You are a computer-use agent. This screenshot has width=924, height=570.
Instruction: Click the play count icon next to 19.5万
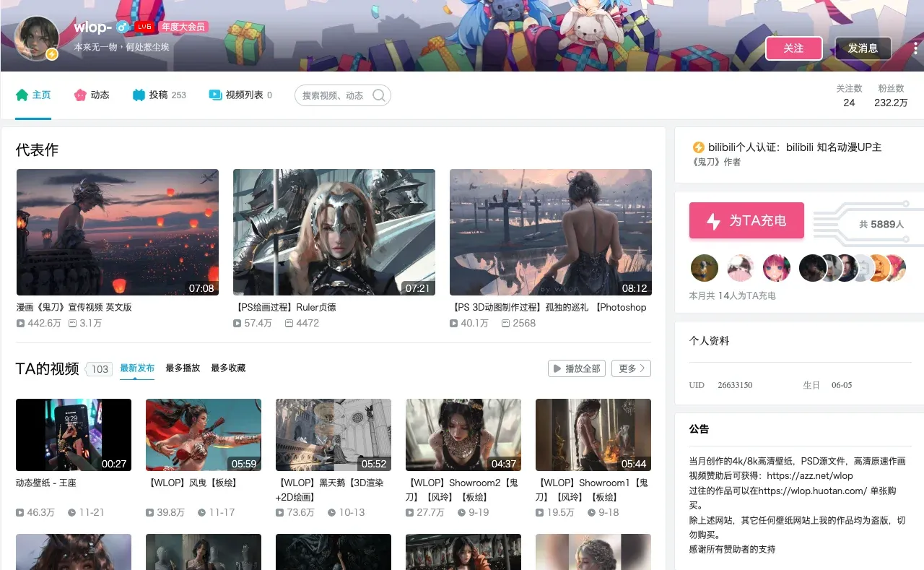coord(539,513)
